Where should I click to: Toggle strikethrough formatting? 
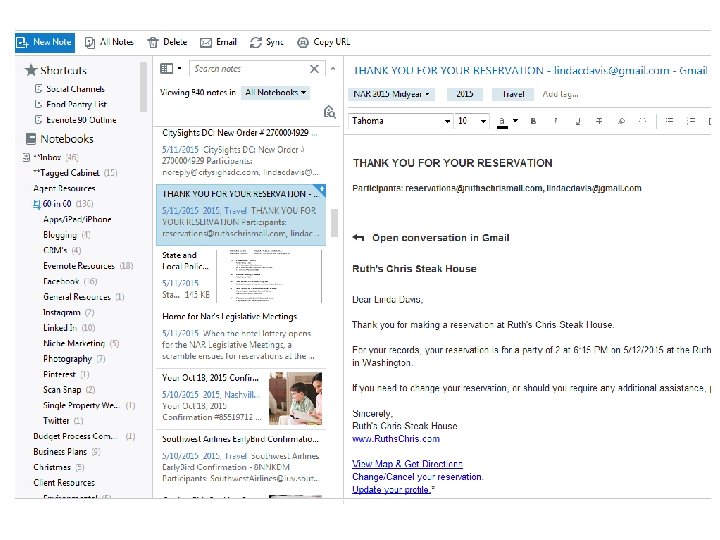coord(599,121)
